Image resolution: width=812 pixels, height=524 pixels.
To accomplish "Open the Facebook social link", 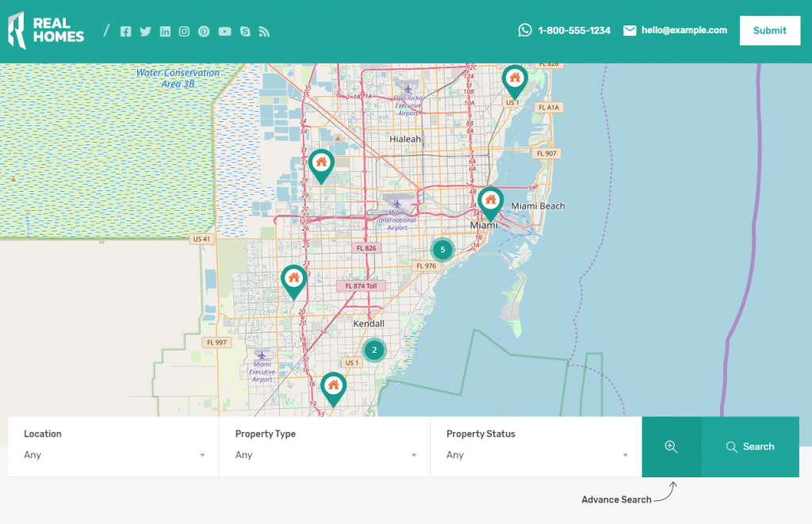I will click(x=126, y=32).
